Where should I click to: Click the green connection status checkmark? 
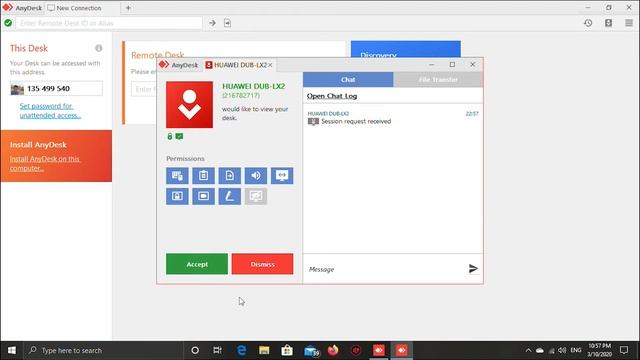click(8, 23)
